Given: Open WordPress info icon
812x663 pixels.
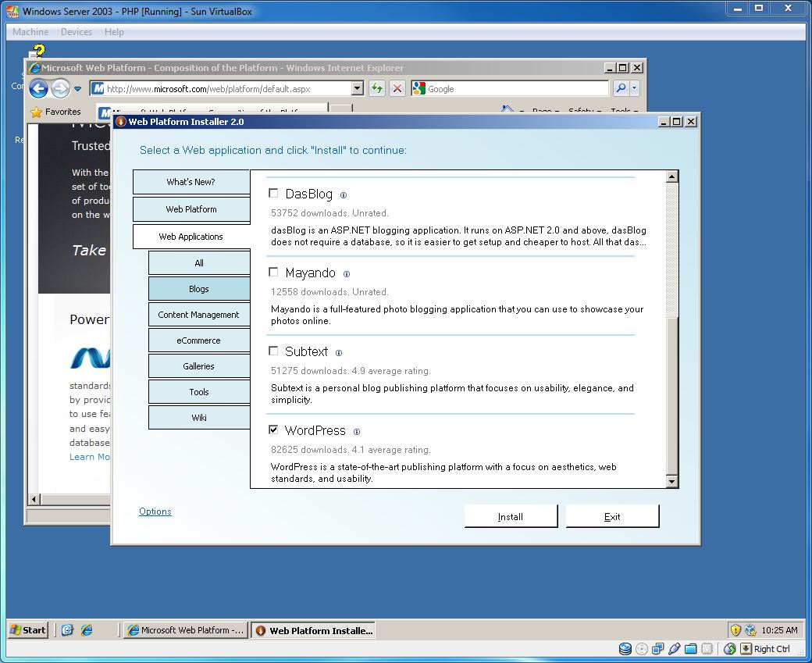Looking at the screenshot, I should [357, 432].
